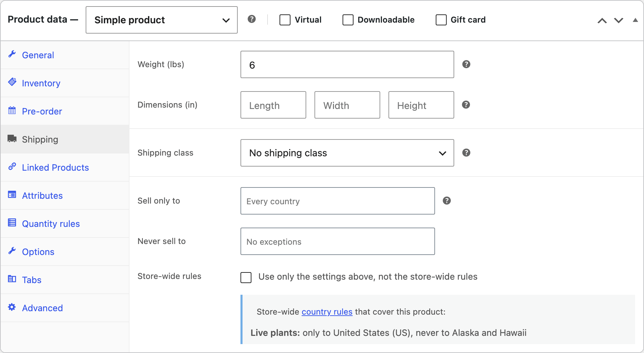
Task: Show help tooltip for Sell only to
Action: tap(447, 201)
